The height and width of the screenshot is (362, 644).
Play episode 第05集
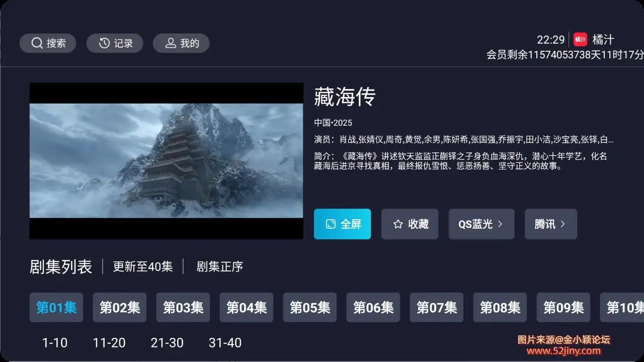pyautogui.click(x=310, y=307)
